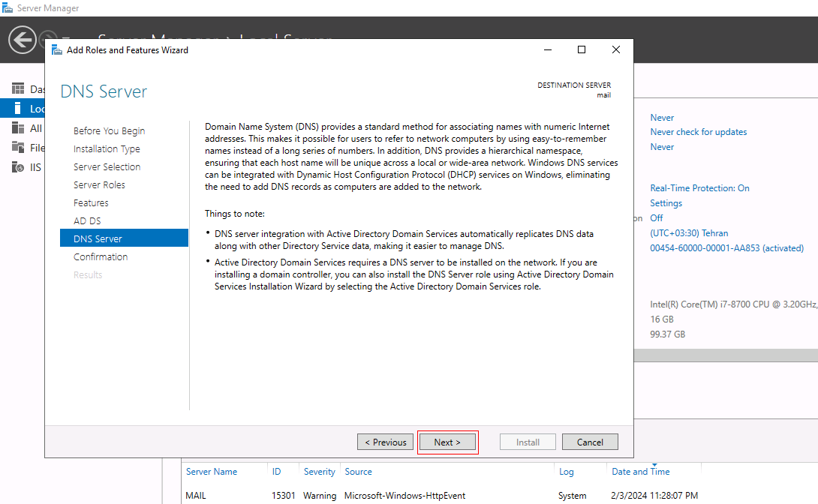The width and height of the screenshot is (818, 504).
Task: Click the Next button in the wizard
Action: click(447, 442)
